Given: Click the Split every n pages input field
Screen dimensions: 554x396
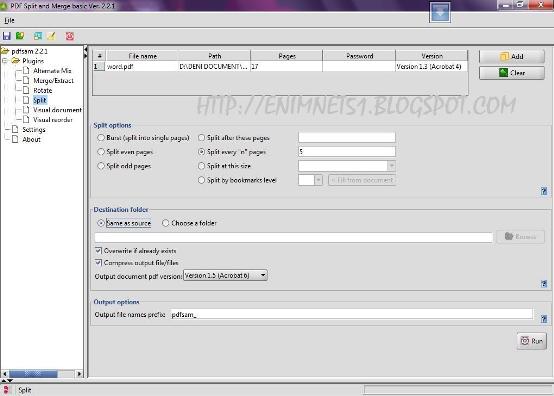Looking at the screenshot, I should [x=347, y=152].
